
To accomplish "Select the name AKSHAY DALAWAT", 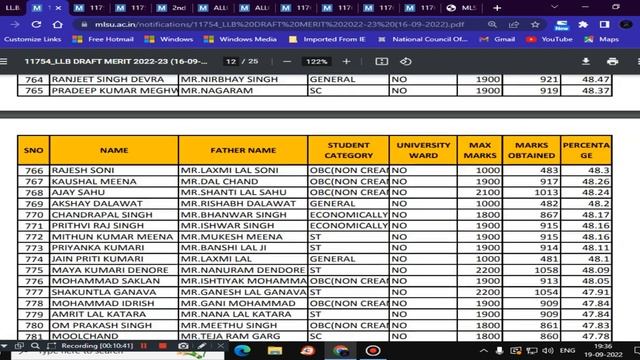I will [97, 204].
